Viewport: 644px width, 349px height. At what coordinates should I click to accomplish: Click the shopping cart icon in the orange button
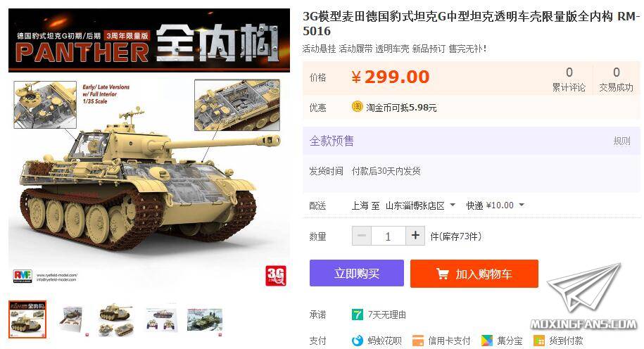click(442, 274)
